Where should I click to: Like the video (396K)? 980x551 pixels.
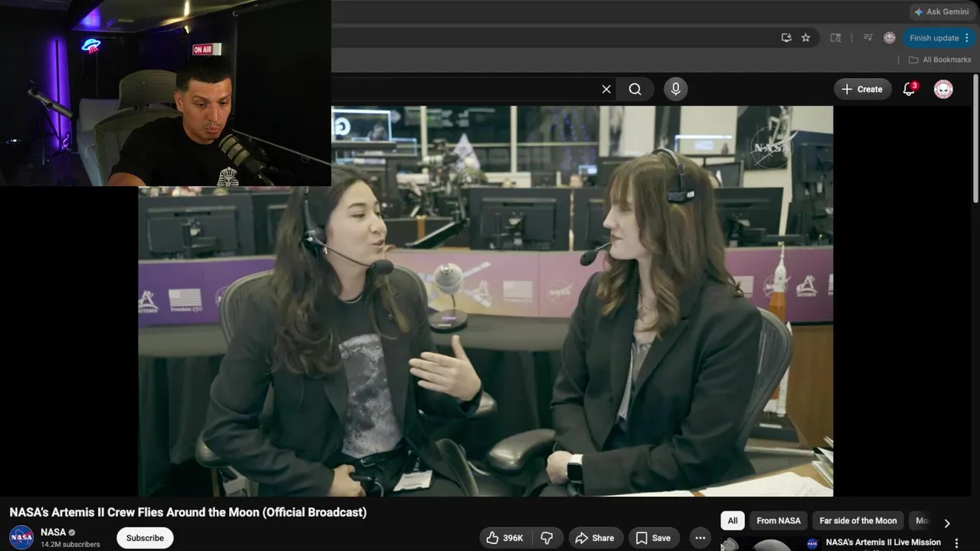coord(505,538)
